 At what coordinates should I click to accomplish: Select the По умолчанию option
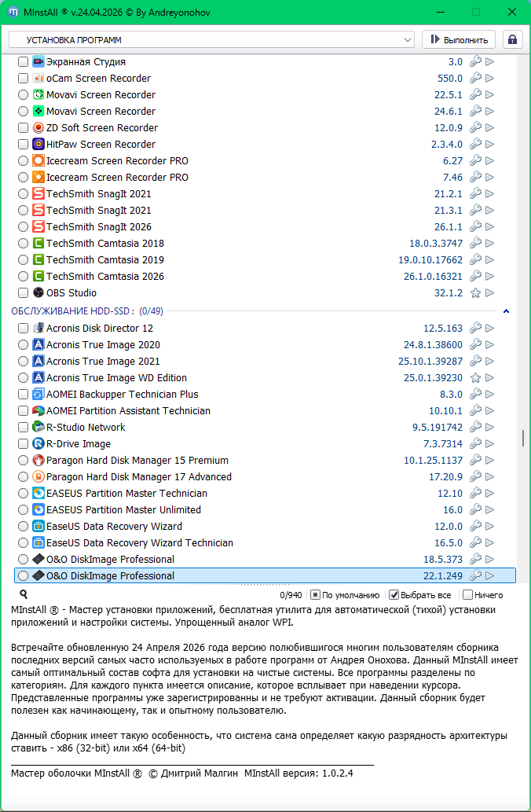[x=315, y=595]
